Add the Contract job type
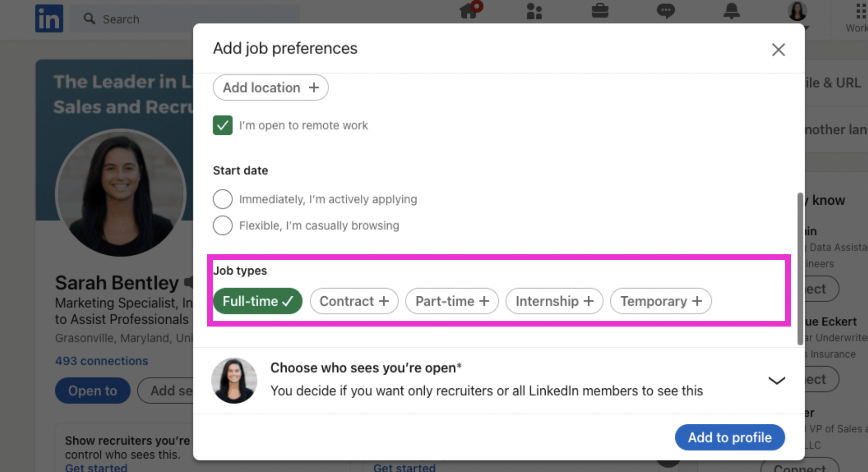The image size is (868, 472). click(x=354, y=301)
